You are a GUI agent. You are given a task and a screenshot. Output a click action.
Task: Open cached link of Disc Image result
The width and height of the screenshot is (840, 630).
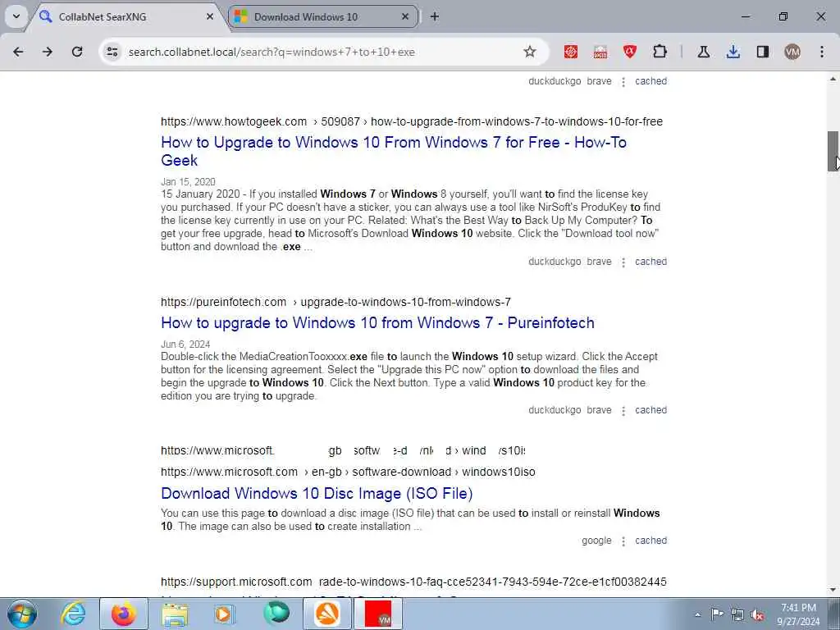pyautogui.click(x=651, y=541)
